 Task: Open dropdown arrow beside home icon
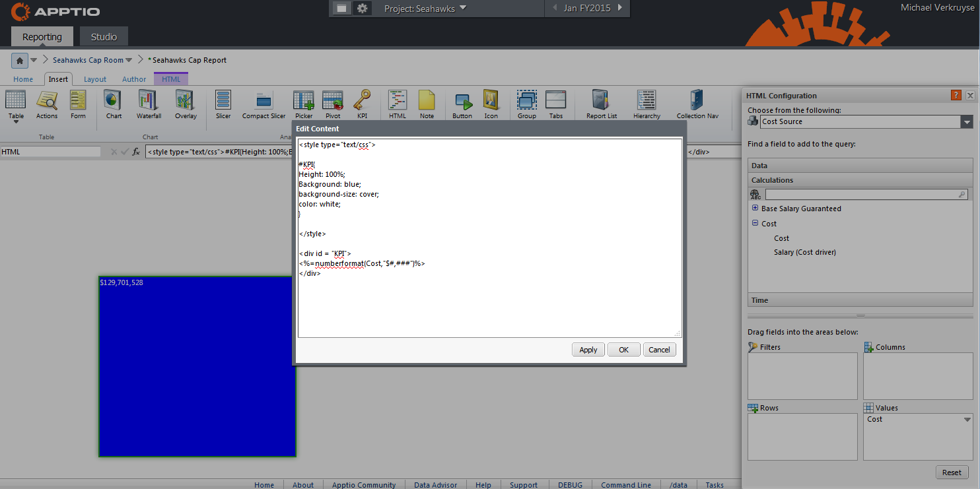click(x=34, y=60)
